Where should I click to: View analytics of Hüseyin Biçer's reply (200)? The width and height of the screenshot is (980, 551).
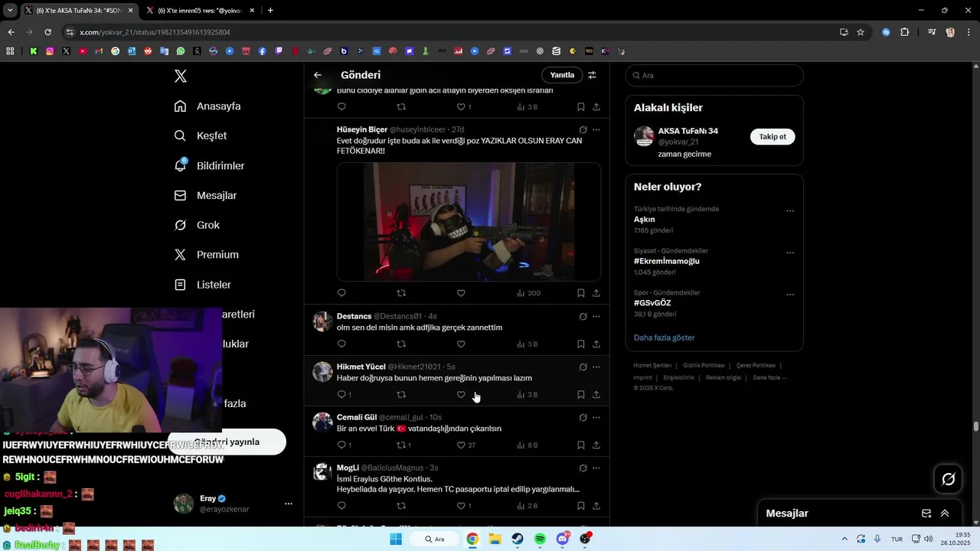pyautogui.click(x=528, y=293)
